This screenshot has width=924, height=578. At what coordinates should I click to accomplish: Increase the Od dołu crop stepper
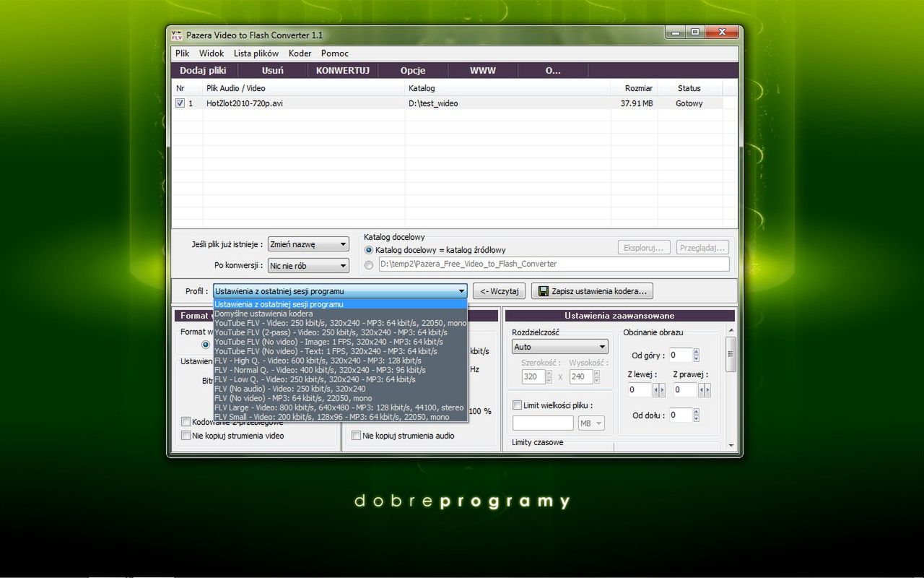696,411
